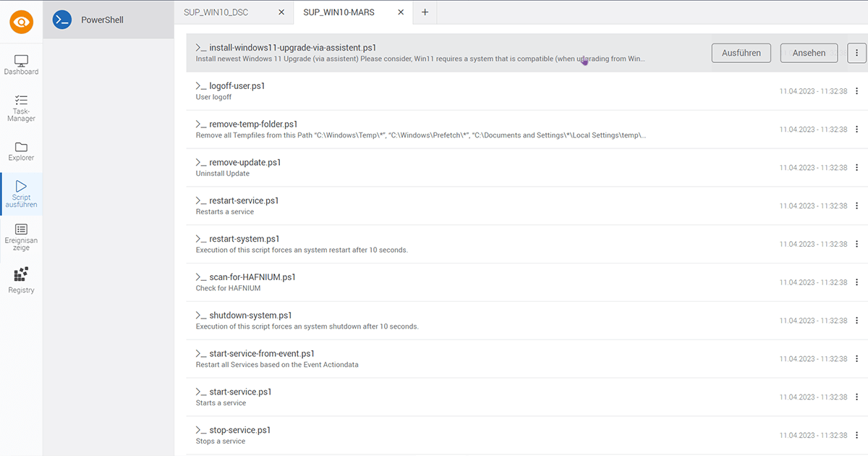Screen dimensions: 868x456
Task: Open the Dashboard view
Action: coord(22,65)
